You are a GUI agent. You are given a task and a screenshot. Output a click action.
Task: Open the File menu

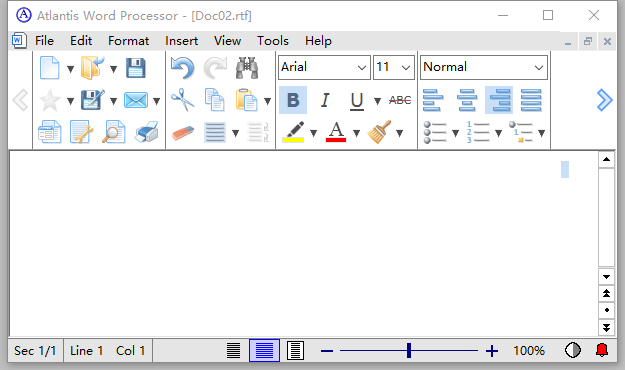[x=44, y=41]
